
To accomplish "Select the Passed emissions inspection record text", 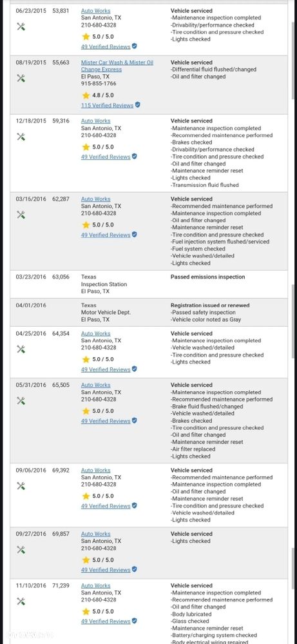I will click(x=207, y=277).
